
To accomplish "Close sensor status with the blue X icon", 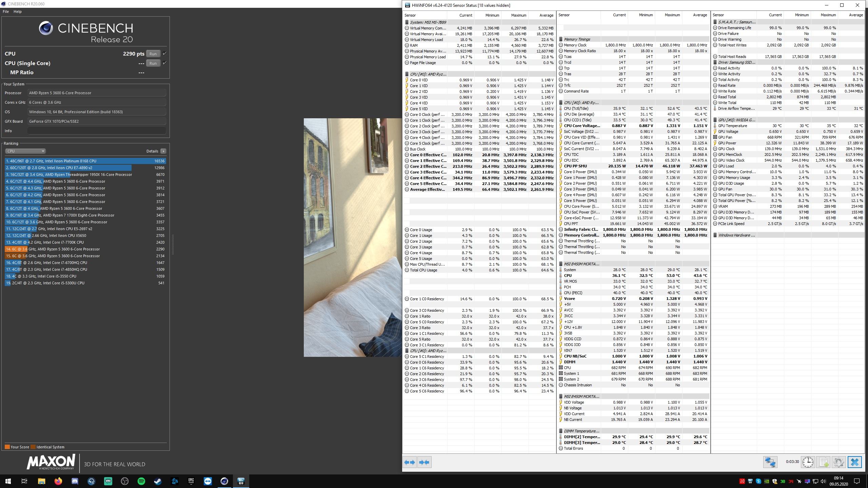I will [x=854, y=462].
